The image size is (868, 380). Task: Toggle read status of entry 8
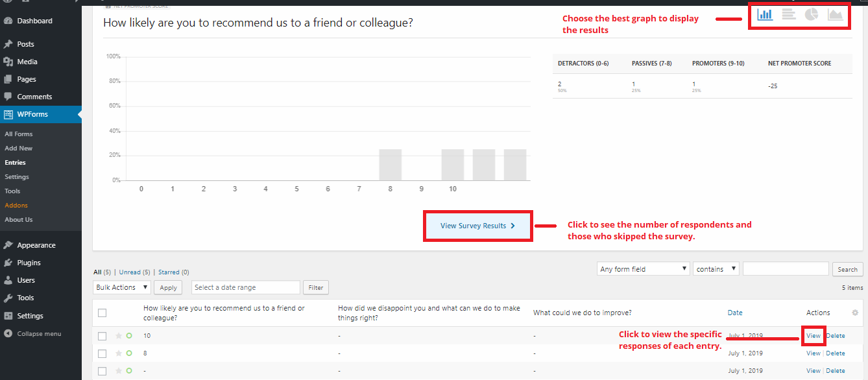129,353
